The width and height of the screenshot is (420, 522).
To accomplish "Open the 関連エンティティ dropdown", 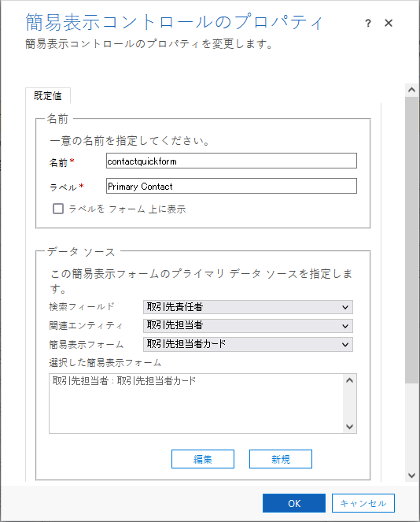I will pos(248,326).
